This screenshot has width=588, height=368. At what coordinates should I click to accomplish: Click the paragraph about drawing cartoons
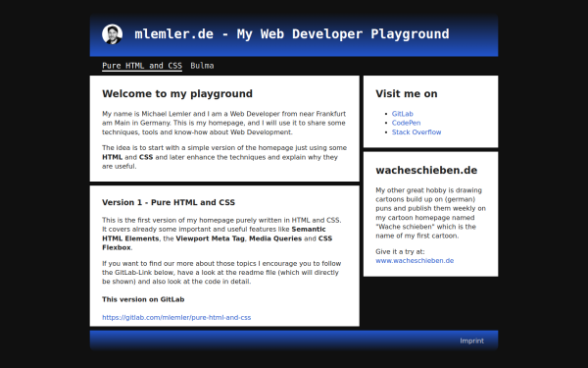coord(430,213)
